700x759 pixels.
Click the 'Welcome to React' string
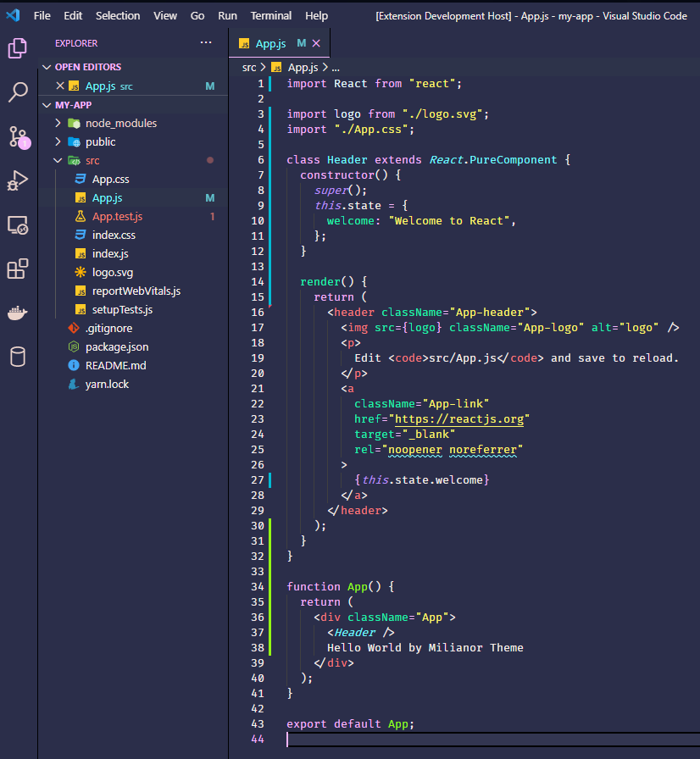click(x=449, y=221)
